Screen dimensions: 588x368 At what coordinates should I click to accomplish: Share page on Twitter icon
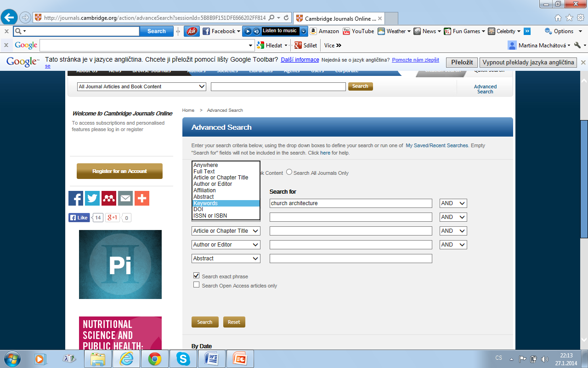92,198
